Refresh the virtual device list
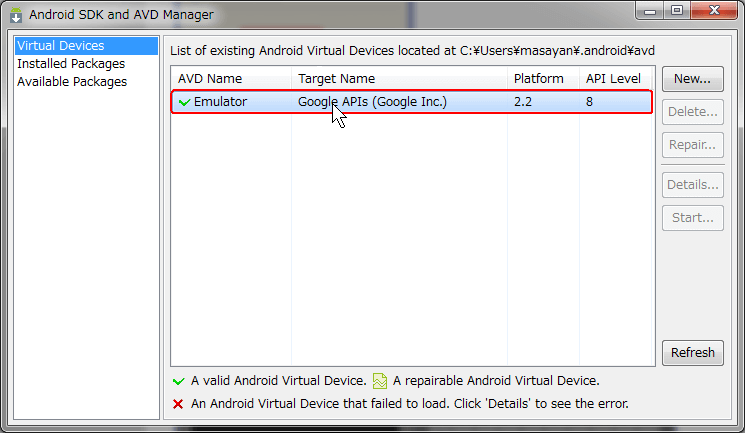 click(x=693, y=353)
